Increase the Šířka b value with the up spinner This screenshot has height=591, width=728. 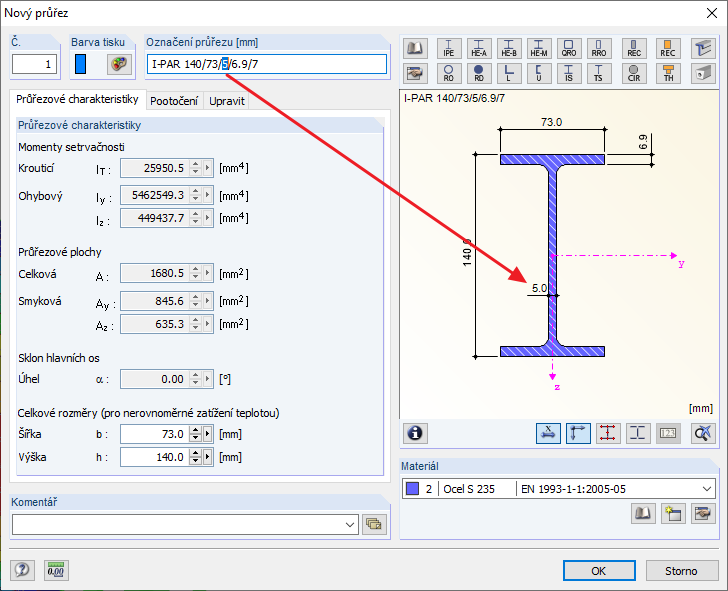point(196,430)
